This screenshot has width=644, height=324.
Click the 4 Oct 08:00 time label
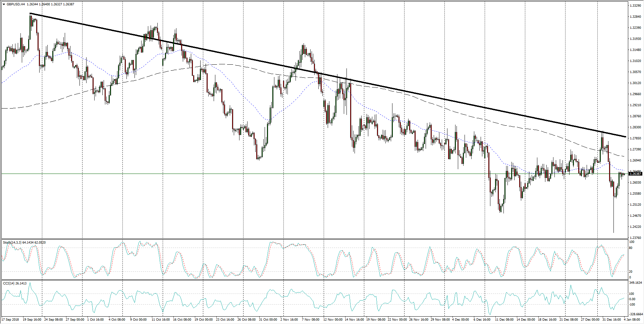click(x=117, y=320)
